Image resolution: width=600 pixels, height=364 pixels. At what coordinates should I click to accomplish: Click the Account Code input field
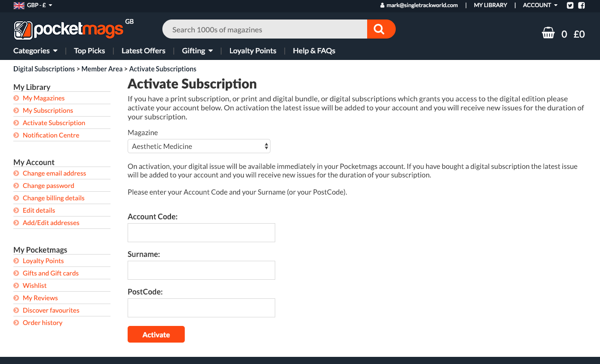[x=201, y=233]
